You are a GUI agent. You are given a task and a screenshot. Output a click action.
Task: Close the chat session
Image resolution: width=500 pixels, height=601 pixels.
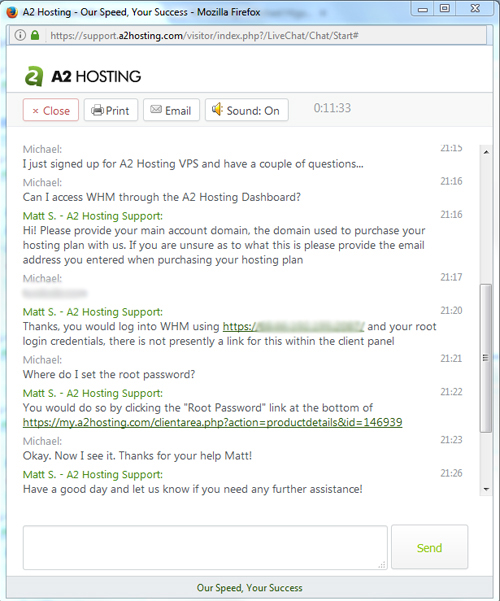pos(51,110)
